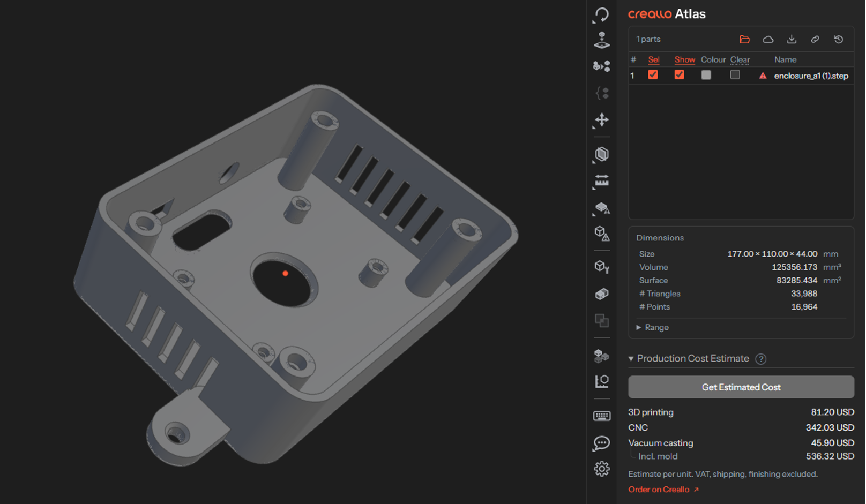The width and height of the screenshot is (866, 504).
Task: Toggle the Show checkbox for enclosure_a1
Action: (679, 75)
